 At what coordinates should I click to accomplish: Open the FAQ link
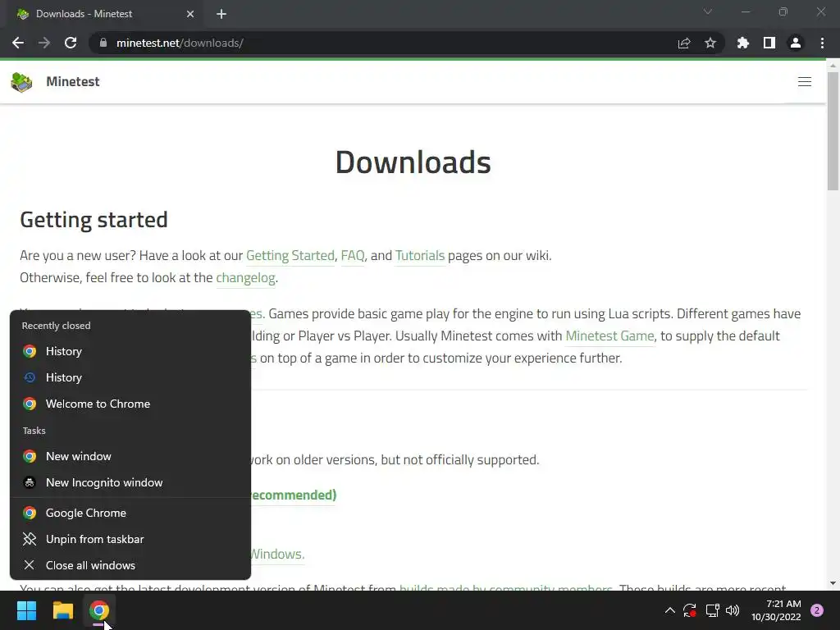[x=353, y=256]
